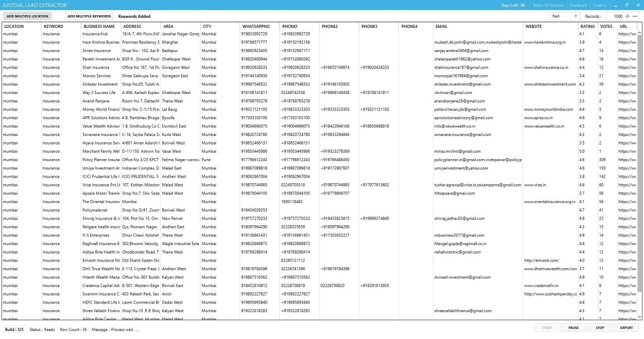Viewport: 644px width, 339px height.
Task: Click the WHATSAPPNO column header
Action: pos(256,26)
